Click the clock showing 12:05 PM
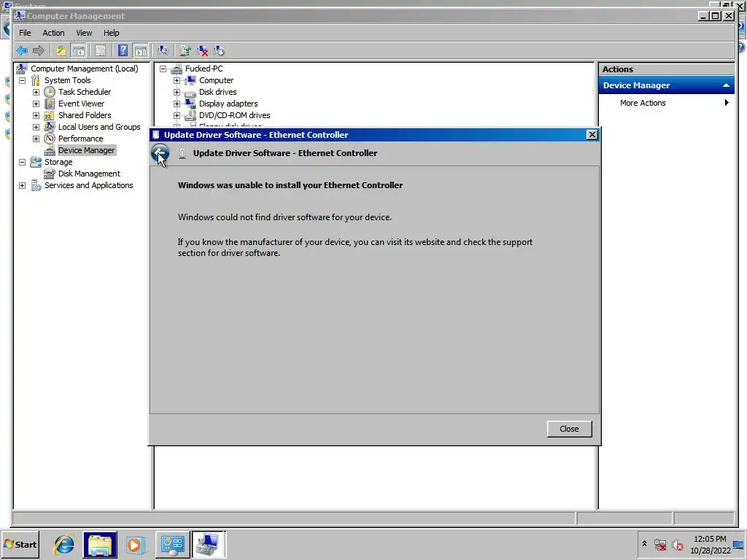Image resolution: width=747 pixels, height=560 pixels. click(710, 539)
